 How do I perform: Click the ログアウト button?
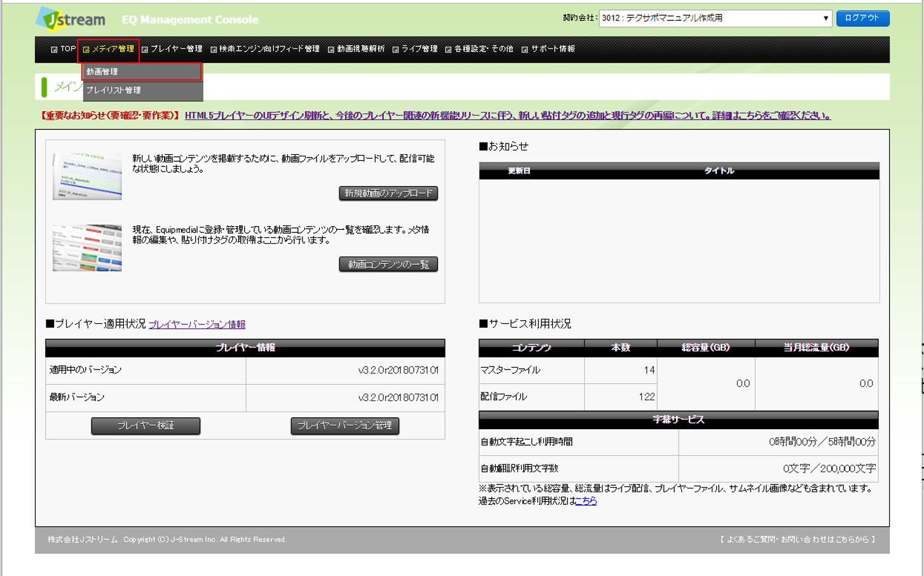tap(862, 18)
